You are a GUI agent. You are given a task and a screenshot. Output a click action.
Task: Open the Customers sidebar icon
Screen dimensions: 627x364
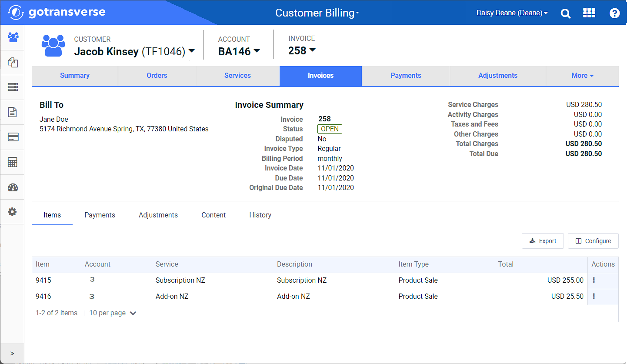13,37
